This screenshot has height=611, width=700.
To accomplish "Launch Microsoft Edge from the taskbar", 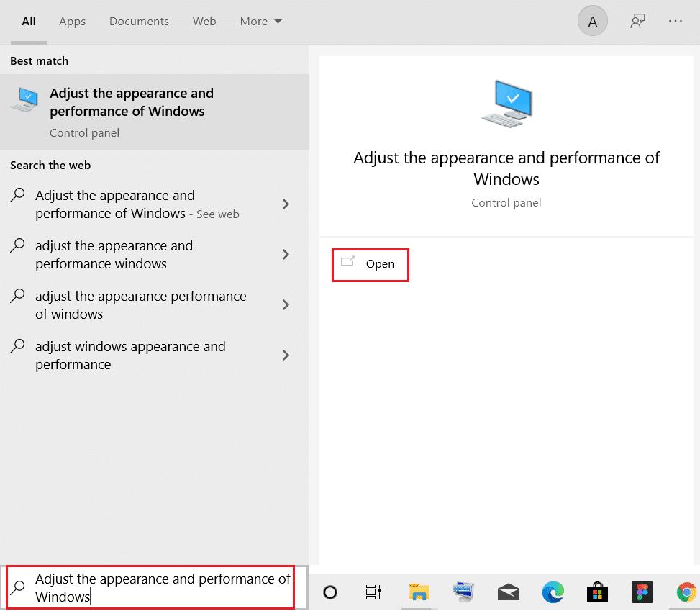I will coord(553,592).
